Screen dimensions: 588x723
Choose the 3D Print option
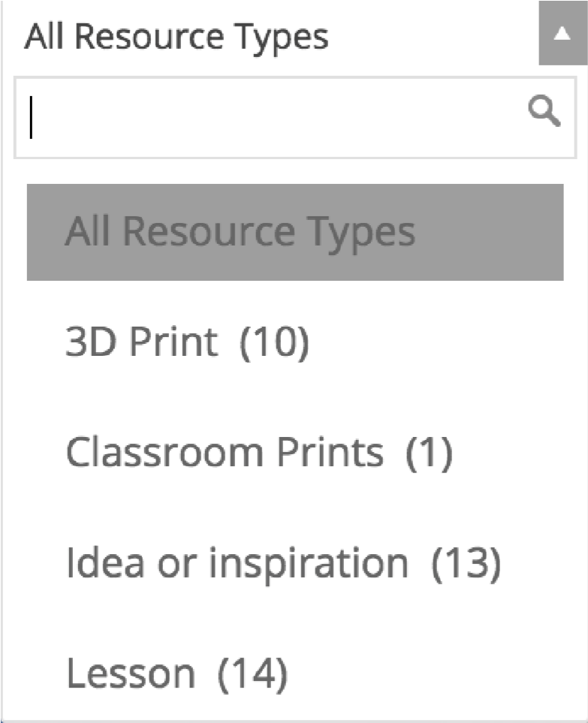tap(295, 342)
